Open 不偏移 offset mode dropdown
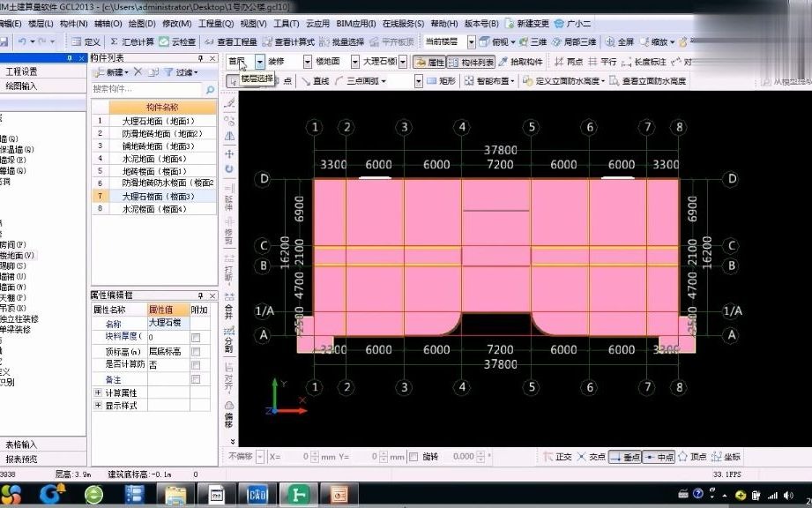This screenshot has height=508, width=812. [260, 457]
